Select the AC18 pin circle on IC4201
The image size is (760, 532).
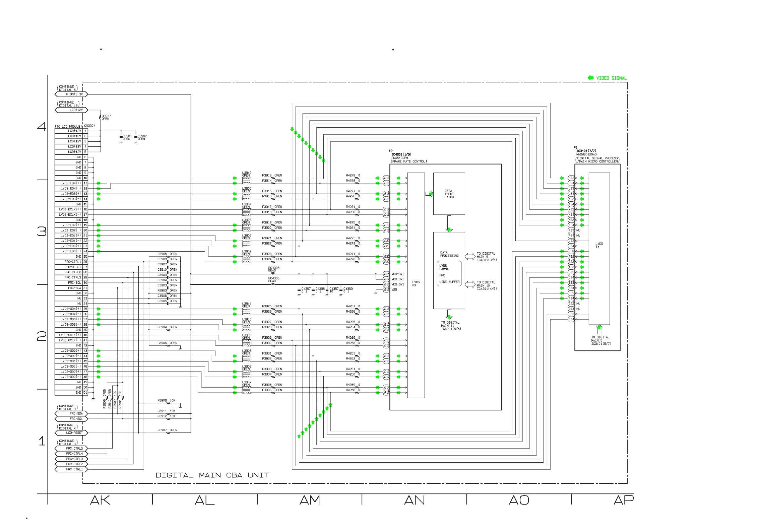(x=386, y=178)
